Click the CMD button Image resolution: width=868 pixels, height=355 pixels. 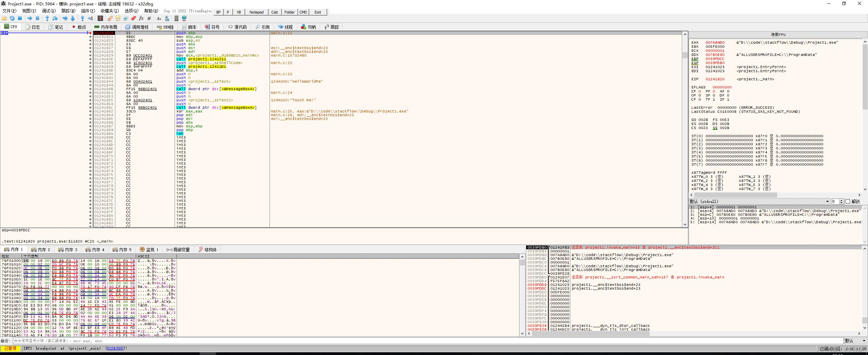[x=303, y=12]
